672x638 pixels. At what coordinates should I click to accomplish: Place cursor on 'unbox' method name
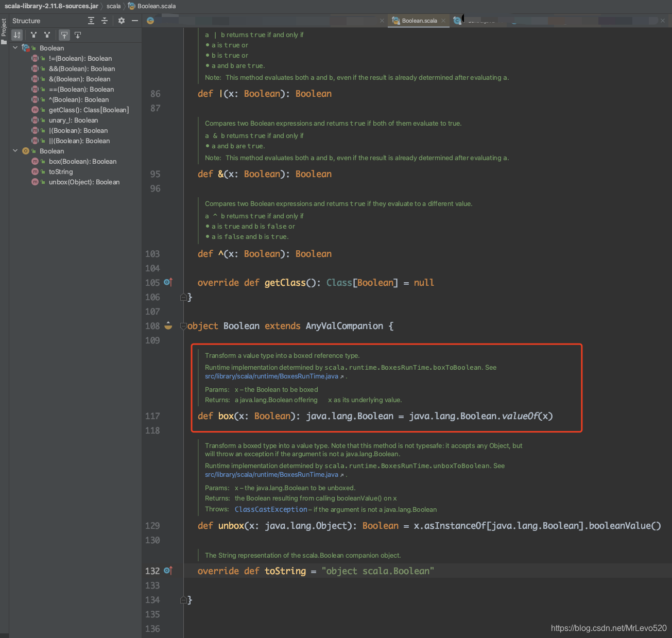tap(231, 526)
